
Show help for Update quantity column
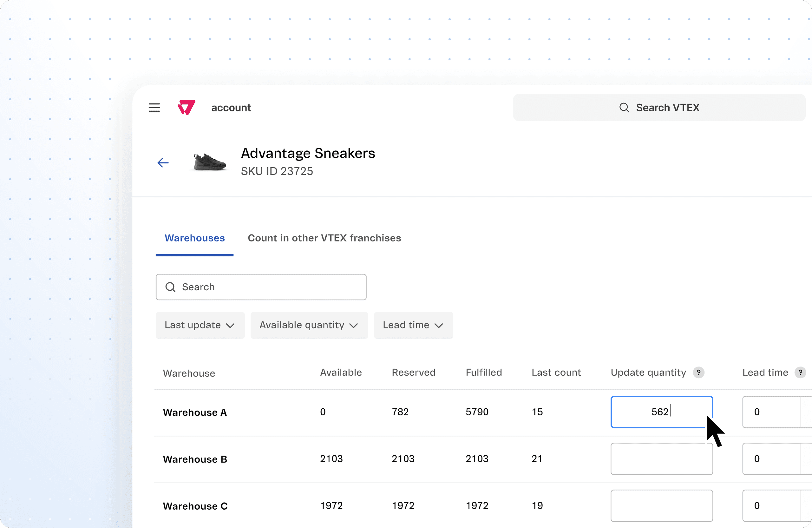point(698,373)
